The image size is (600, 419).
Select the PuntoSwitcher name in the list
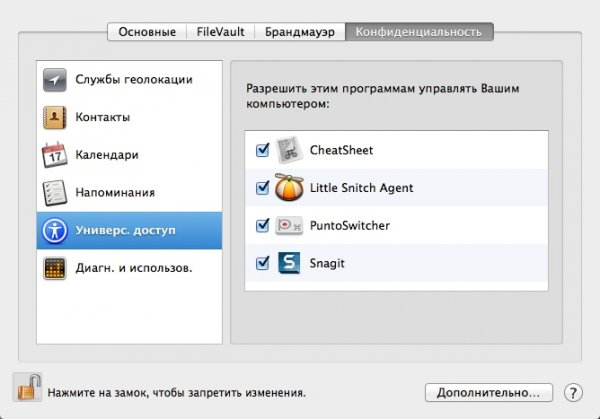pos(350,225)
